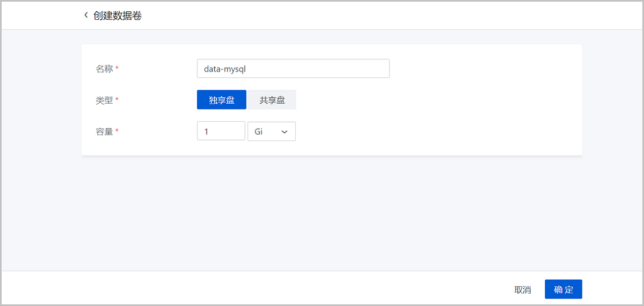Screen dimensions: 644x306
Task: Click the back arrow beside 创建数据卷
Action: (85, 16)
